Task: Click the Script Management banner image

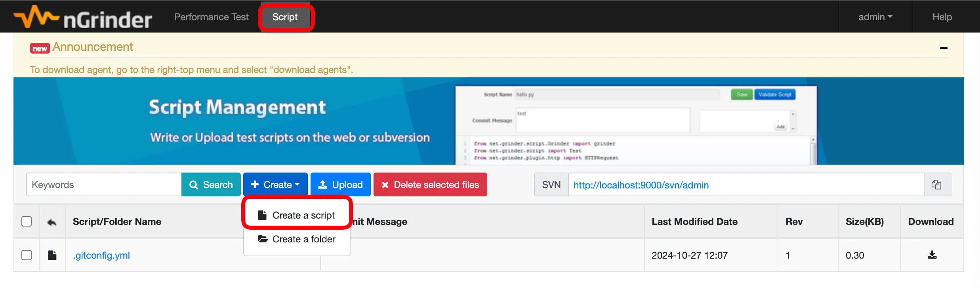Action: (488, 121)
